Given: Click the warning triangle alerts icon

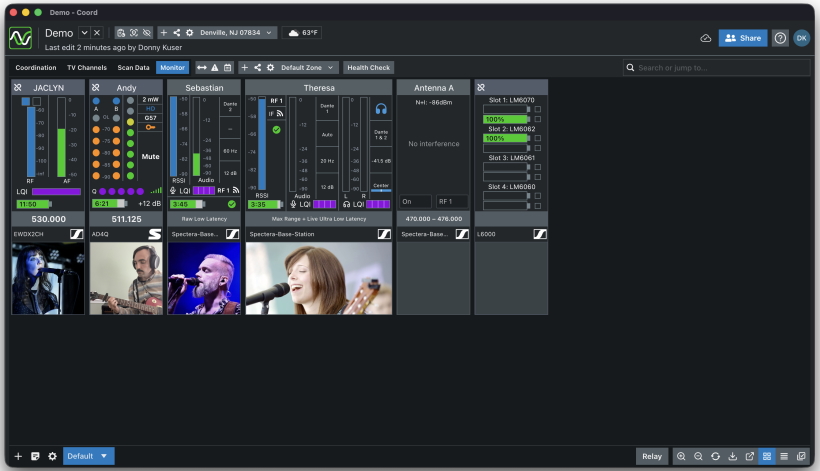Looking at the screenshot, I should click(x=214, y=67).
